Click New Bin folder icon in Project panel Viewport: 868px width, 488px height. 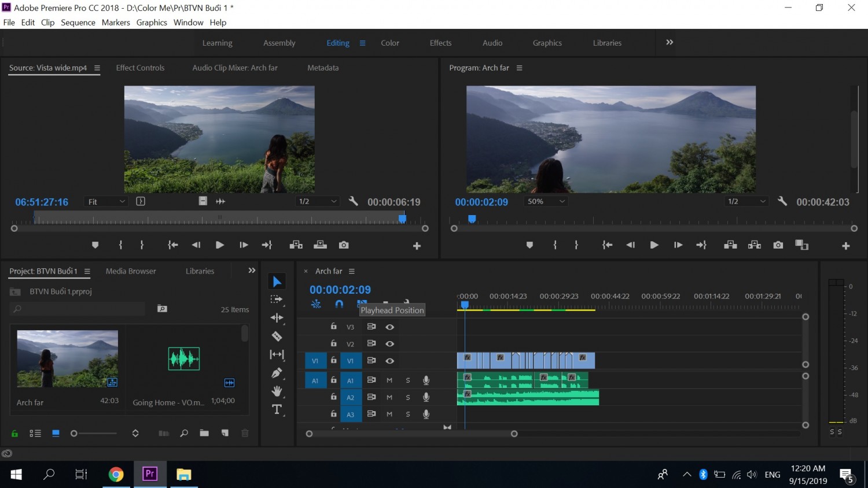204,433
